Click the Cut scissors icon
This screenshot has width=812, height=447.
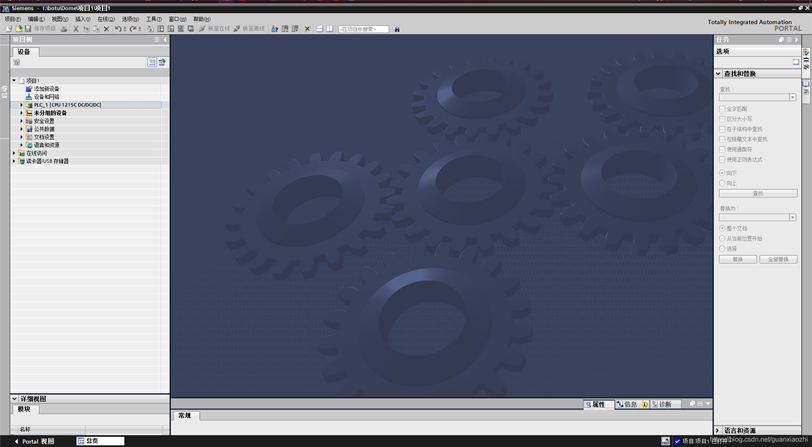click(x=76, y=29)
